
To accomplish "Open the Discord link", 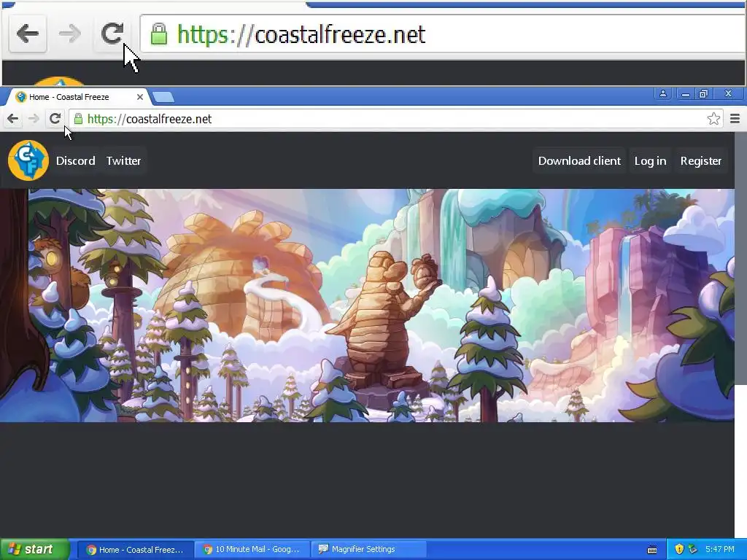I will pyautogui.click(x=76, y=161).
